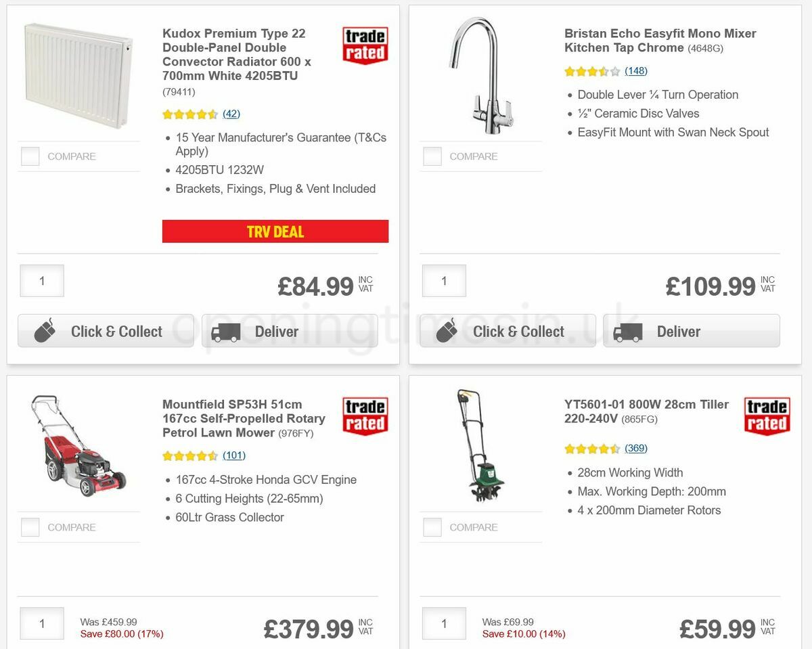Select the Trade Rated badge on Kudox radiator
Viewport: 812px width, 649px height.
point(365,43)
